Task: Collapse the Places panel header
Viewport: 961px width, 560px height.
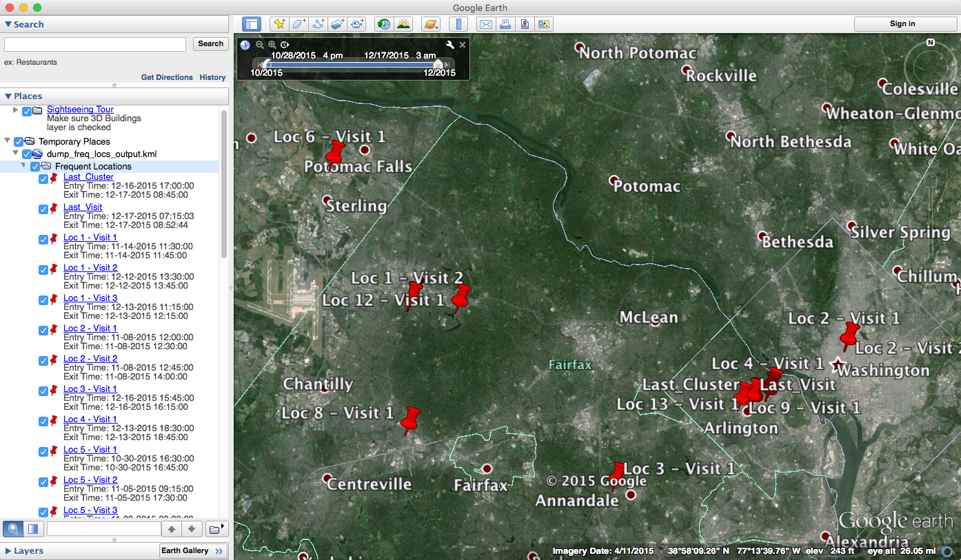Action: [x=114, y=96]
